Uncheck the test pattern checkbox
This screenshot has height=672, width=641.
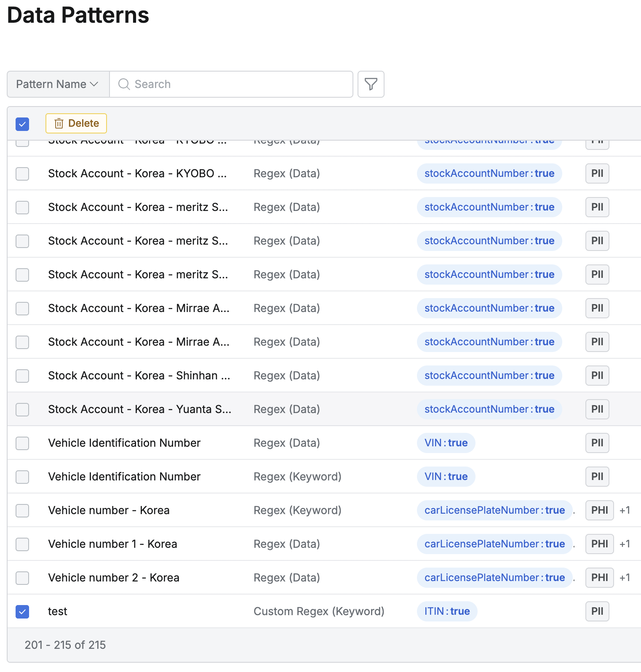tap(22, 611)
